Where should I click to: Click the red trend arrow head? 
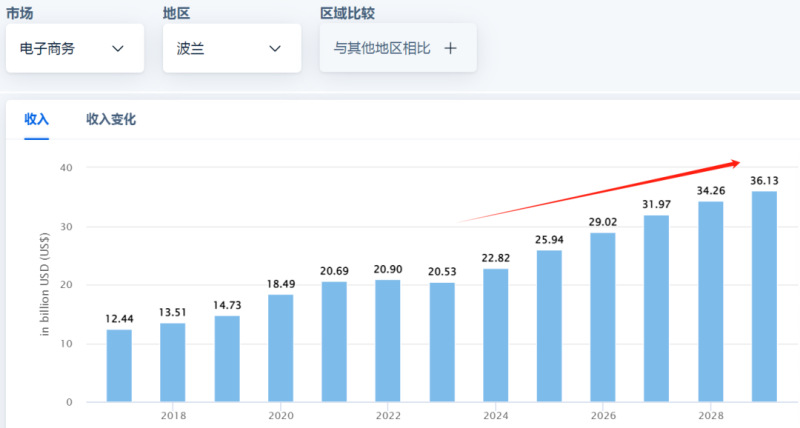(x=736, y=163)
